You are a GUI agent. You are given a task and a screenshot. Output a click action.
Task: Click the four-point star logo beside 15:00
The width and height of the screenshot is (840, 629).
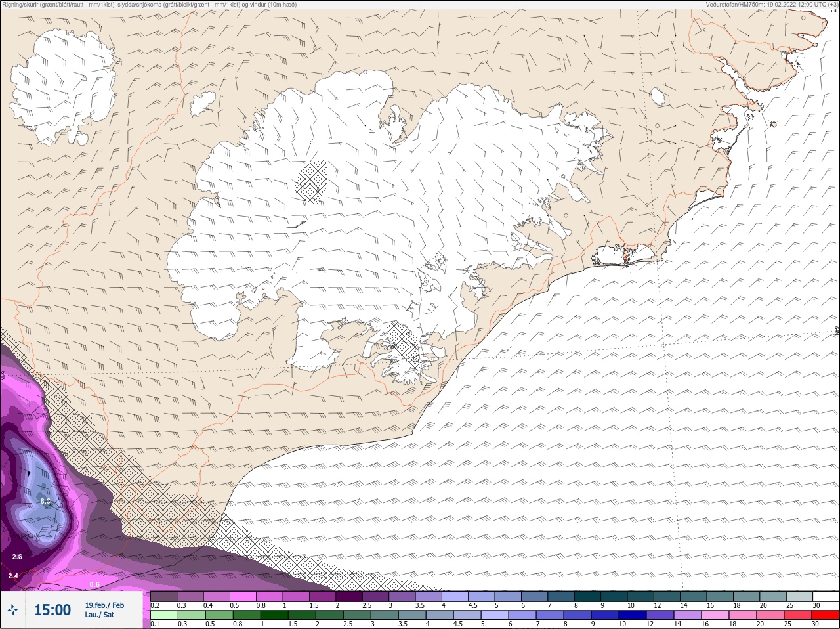[x=12, y=610]
